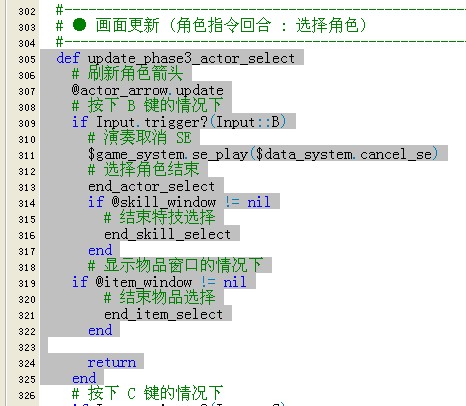Click the comment '# 结束物品选择'
Image resolution: width=466 pixels, height=406 pixels.
pos(160,297)
